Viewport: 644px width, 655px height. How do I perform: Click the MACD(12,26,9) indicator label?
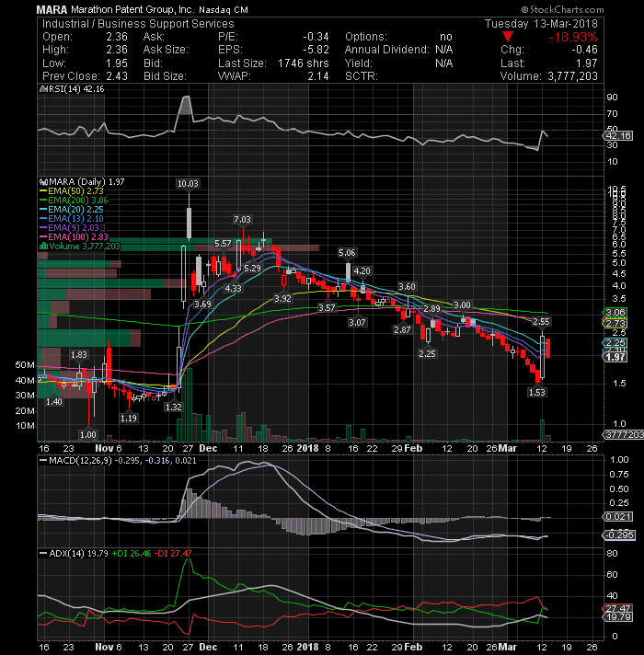click(x=80, y=461)
